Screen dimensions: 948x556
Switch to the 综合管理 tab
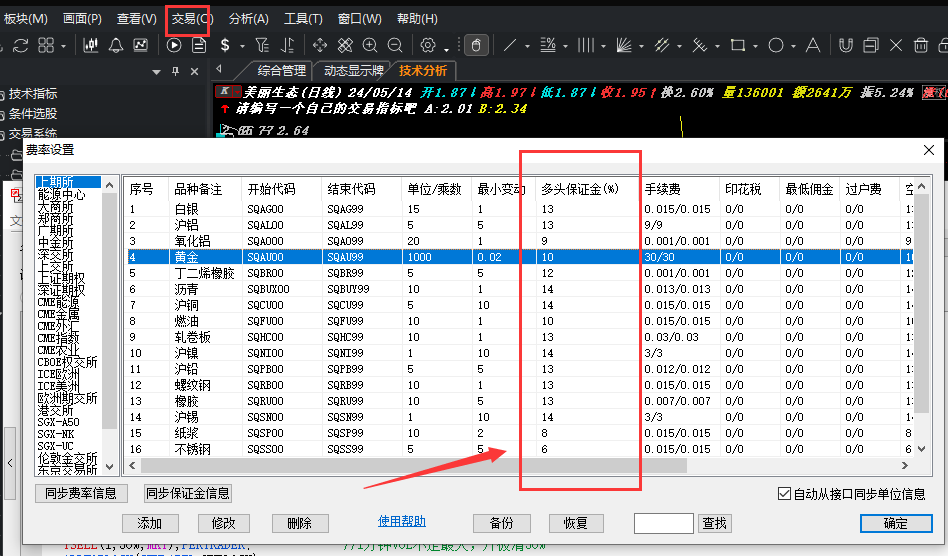tap(282, 71)
